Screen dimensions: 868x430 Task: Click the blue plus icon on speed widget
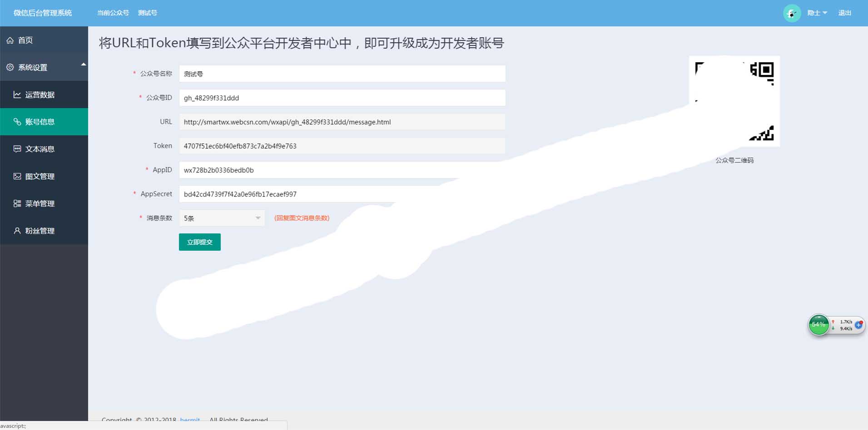tap(858, 325)
